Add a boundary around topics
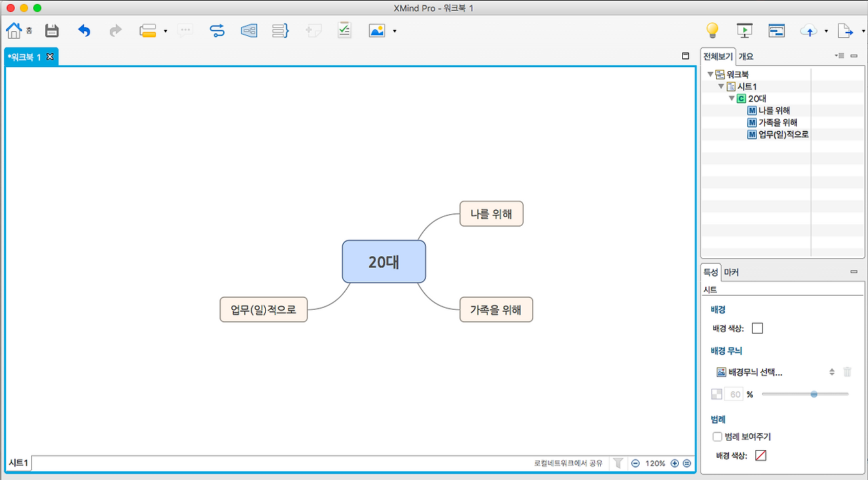The width and height of the screenshot is (868, 480). (x=249, y=31)
